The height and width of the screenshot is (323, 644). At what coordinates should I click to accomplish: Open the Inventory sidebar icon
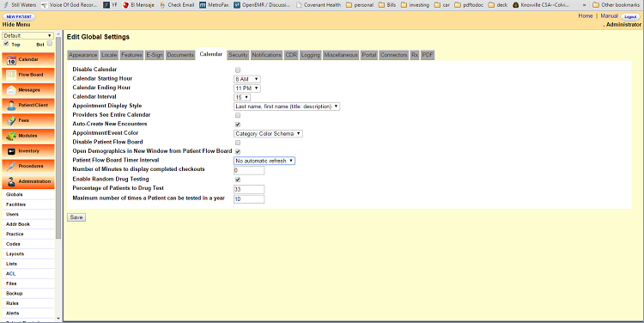tap(11, 151)
